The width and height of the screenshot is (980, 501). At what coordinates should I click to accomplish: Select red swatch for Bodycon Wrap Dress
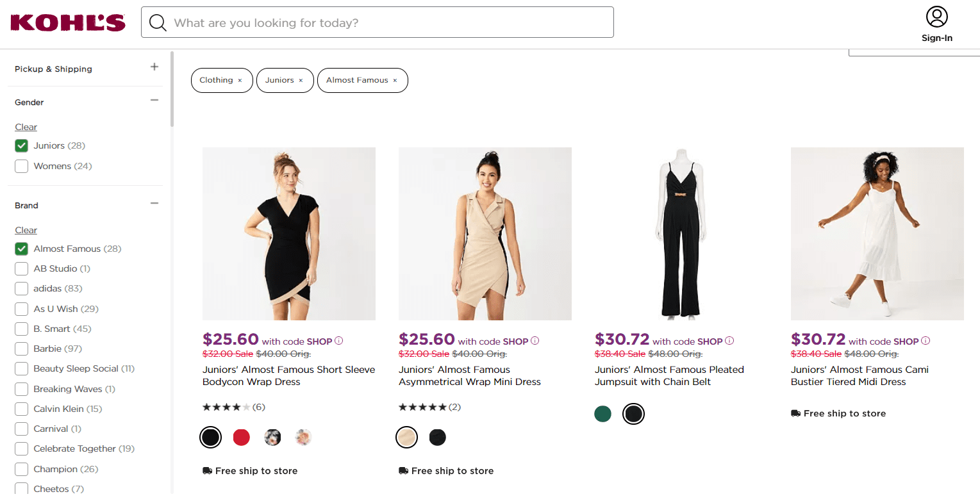pyautogui.click(x=241, y=438)
